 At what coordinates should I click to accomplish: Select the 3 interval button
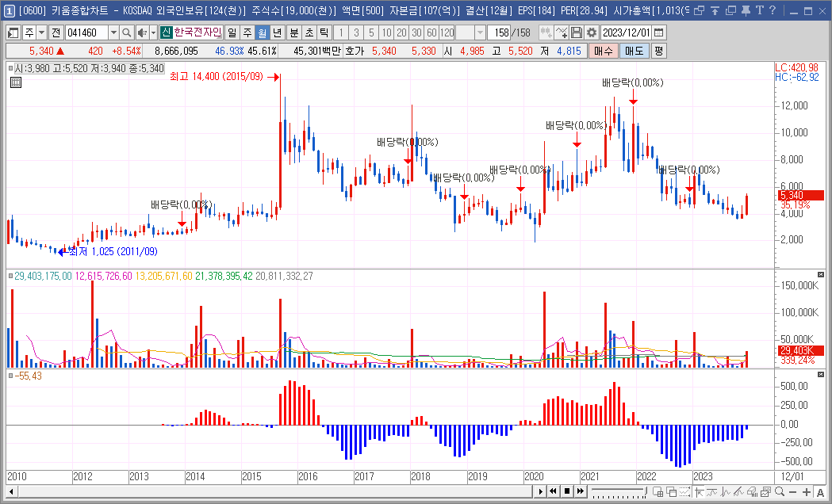pos(356,32)
